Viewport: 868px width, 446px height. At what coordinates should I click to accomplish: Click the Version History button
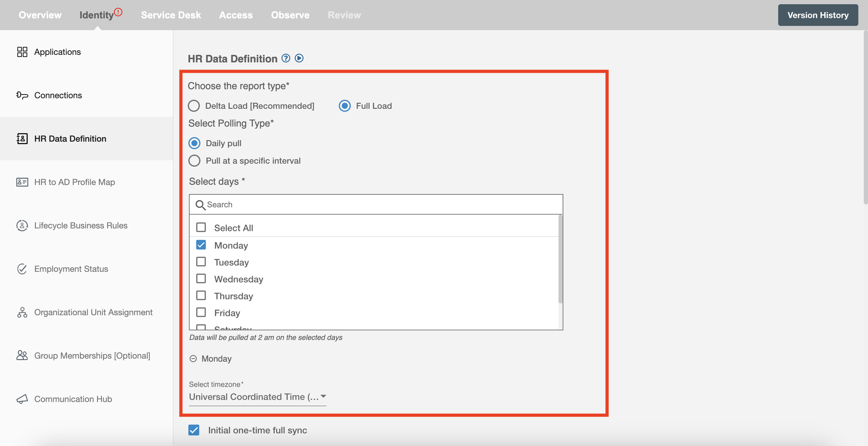point(818,15)
